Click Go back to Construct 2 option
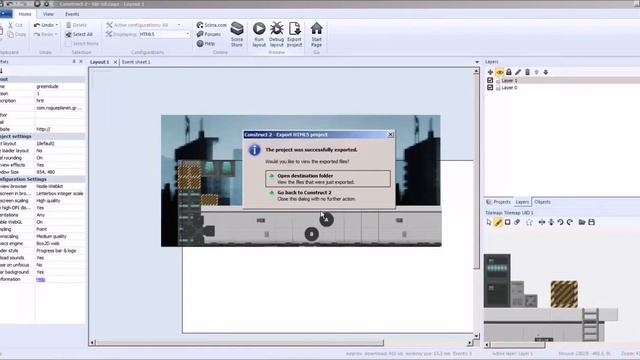Screen dimensions: 640x360 [328, 196]
